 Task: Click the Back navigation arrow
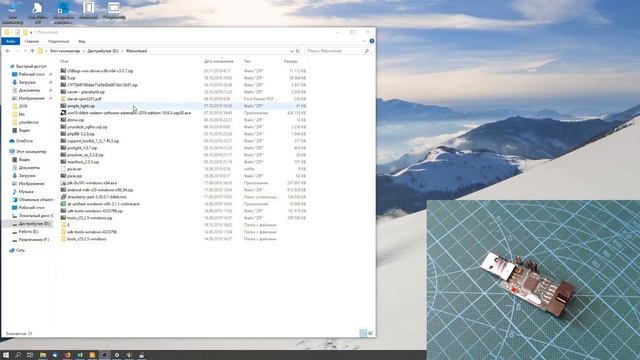pos(8,51)
